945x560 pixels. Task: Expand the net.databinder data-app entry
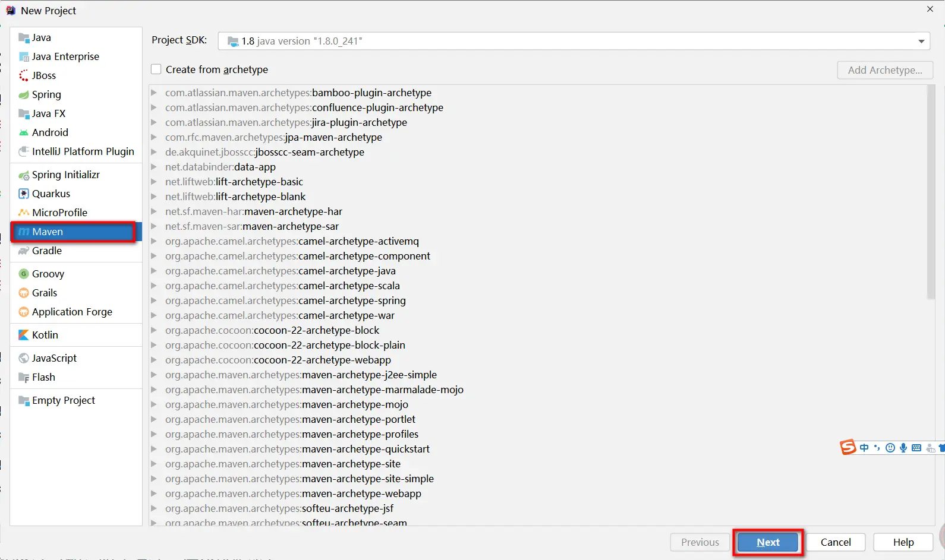154,167
